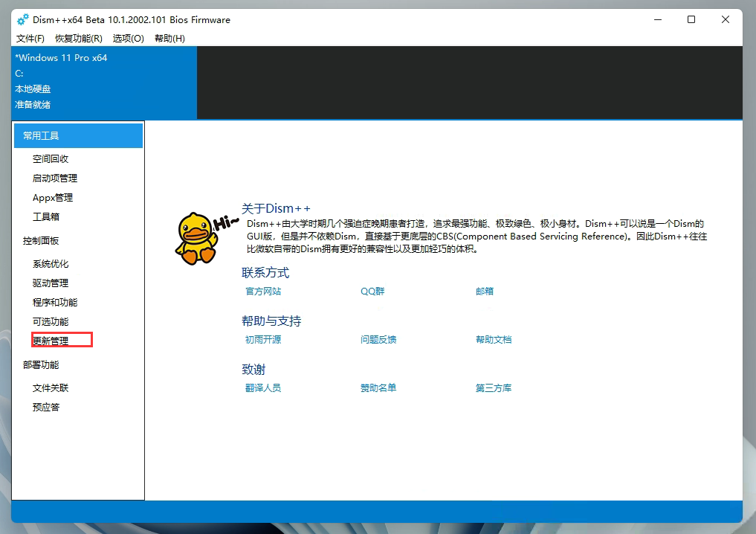
Task: Click the Dism++ app icon in title bar
Action: 22,19
